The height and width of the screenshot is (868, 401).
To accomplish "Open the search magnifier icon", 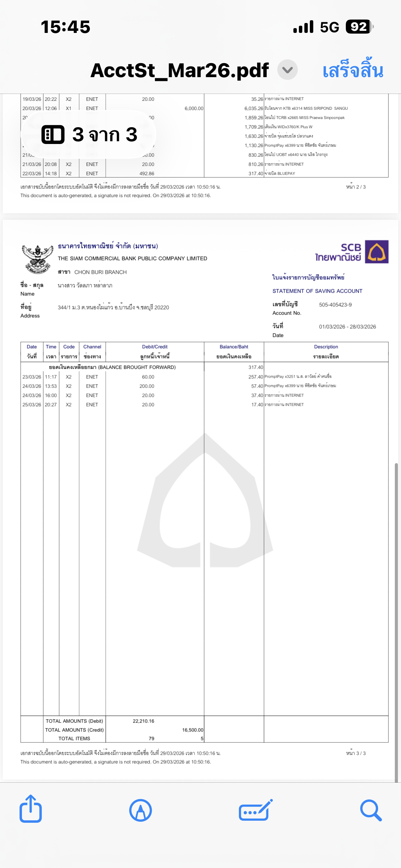I will click(x=371, y=810).
